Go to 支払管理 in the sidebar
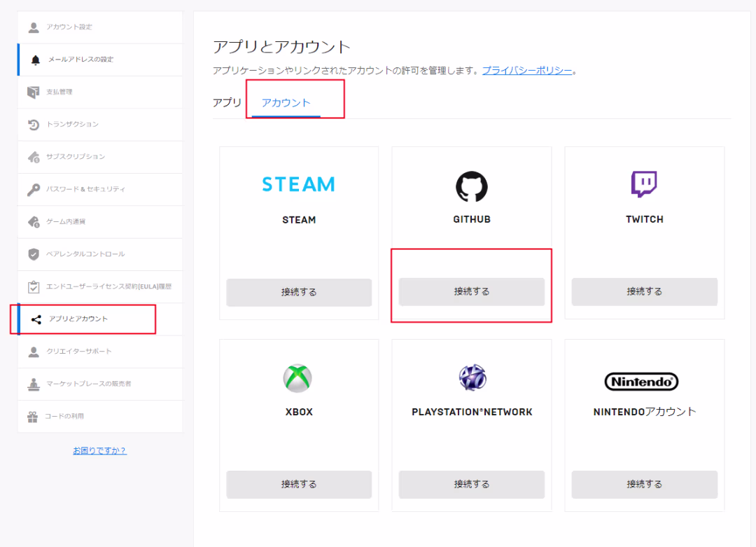The height and width of the screenshot is (547, 756). [x=100, y=92]
